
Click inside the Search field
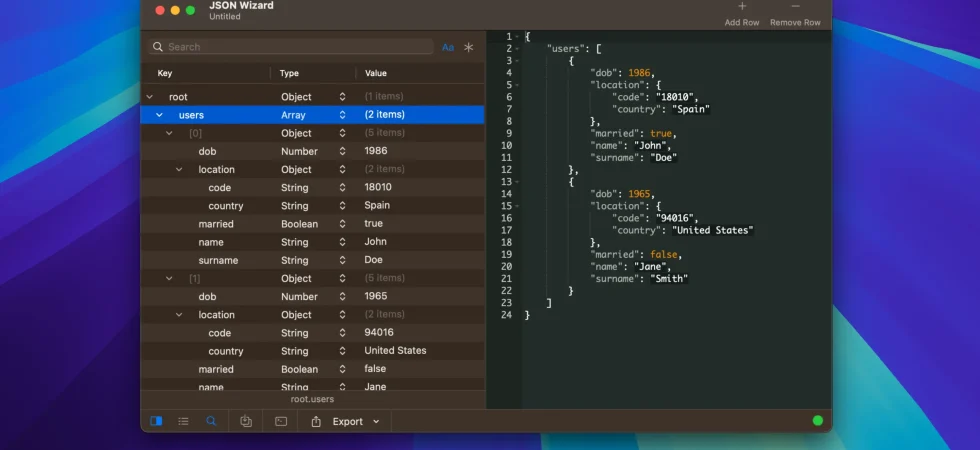tap(291, 47)
